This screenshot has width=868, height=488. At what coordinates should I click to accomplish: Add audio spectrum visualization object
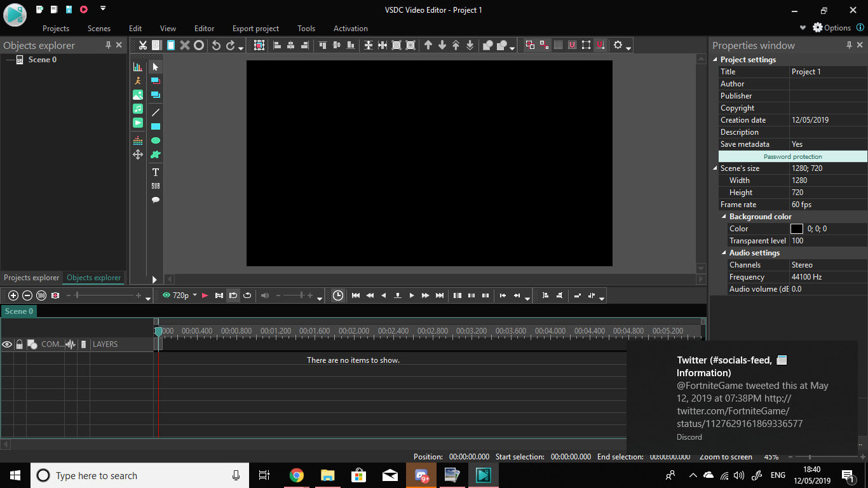click(138, 140)
